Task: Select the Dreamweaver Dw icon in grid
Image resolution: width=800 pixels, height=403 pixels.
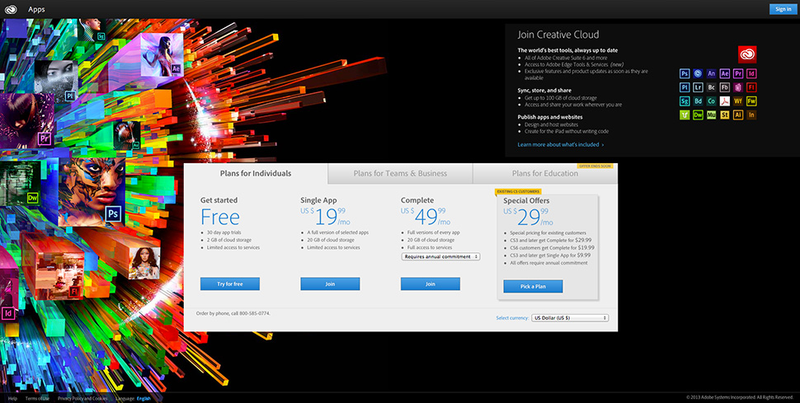Action: pyautogui.click(x=698, y=115)
